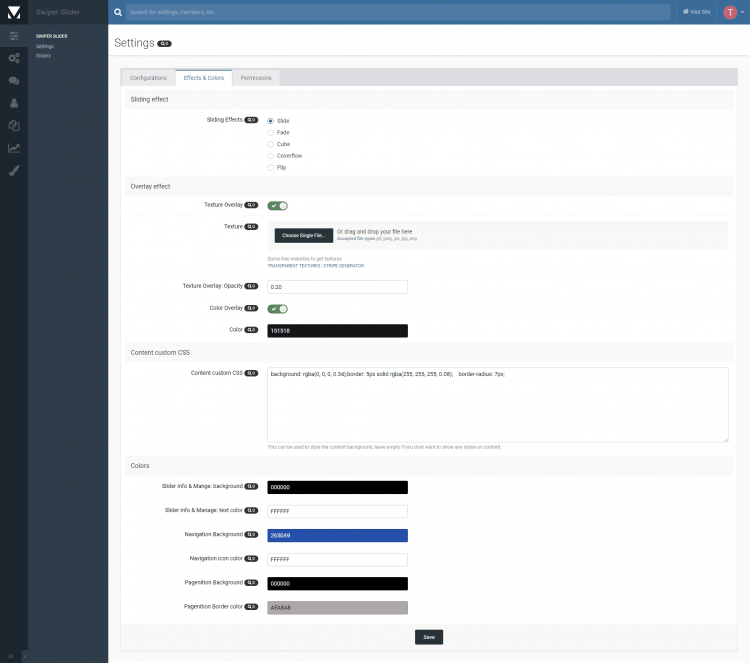Select the Fade sliding effect
Screen dimensions: 750x663
point(270,132)
